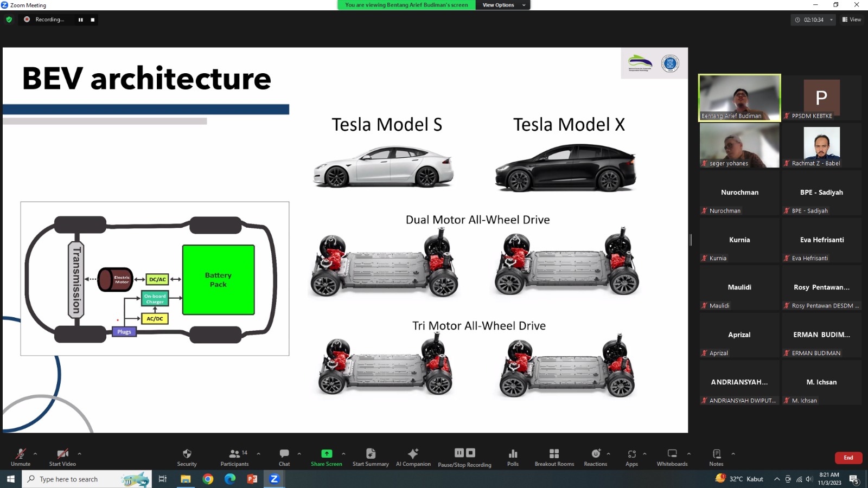
Task: Open the Chat panel
Action: 284,457
